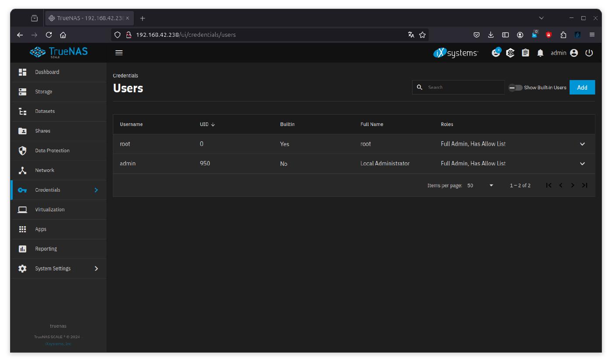Screen dimensions: 612x364
Task: Open the Storage menu item
Action: [44, 92]
